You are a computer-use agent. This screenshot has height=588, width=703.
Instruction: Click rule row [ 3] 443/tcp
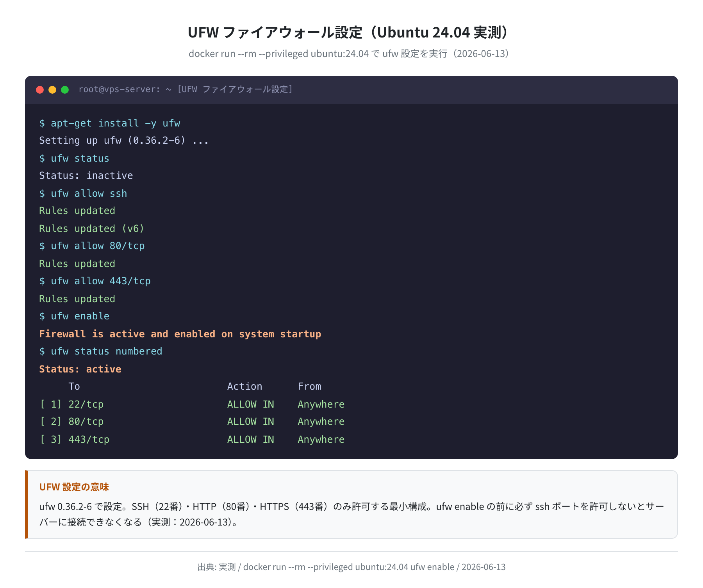(192, 440)
